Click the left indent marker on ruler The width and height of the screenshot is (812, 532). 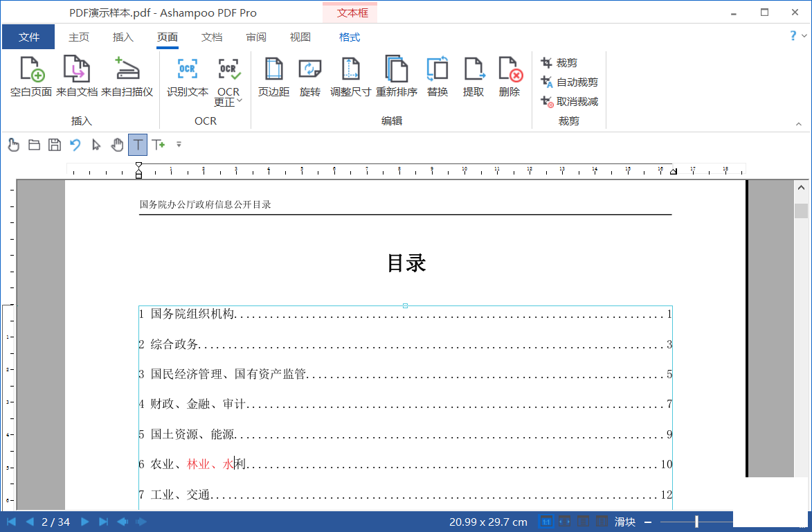click(x=138, y=170)
